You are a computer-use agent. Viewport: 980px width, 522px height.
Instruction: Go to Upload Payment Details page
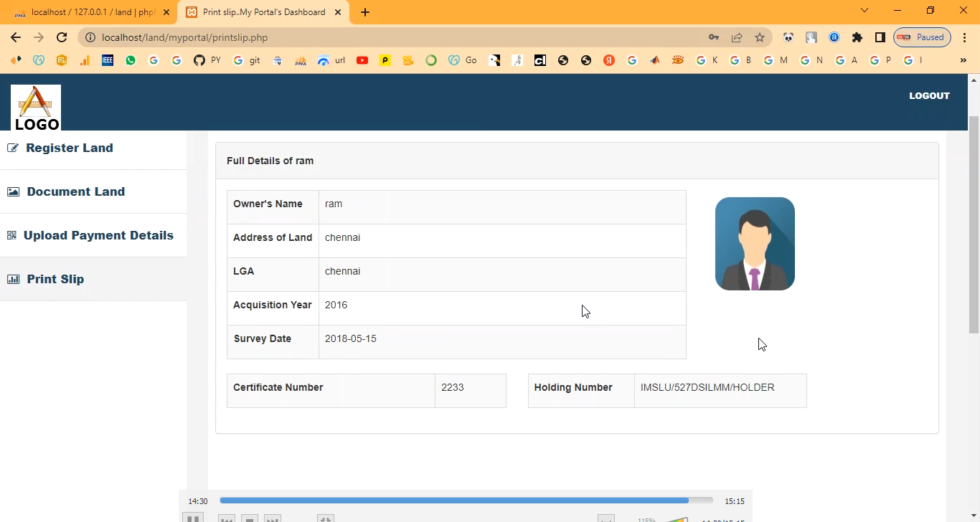click(x=98, y=236)
